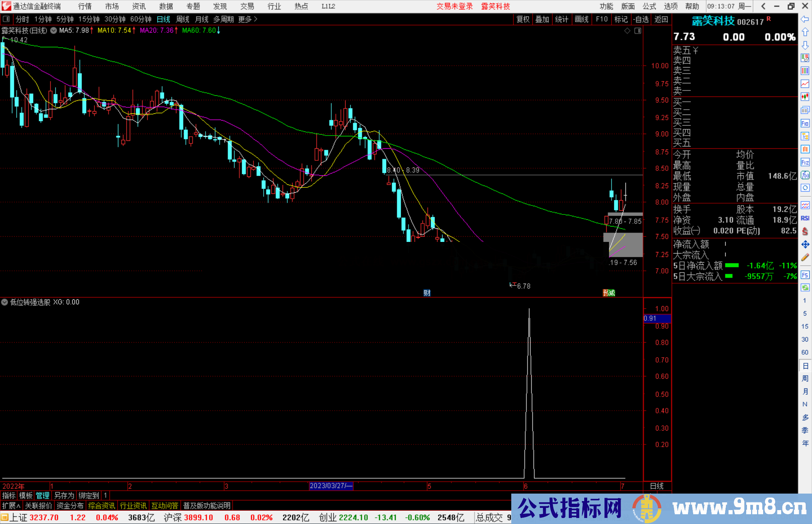The width and height of the screenshot is (812, 524).
Task: Click the 复权 button
Action: 523,19
